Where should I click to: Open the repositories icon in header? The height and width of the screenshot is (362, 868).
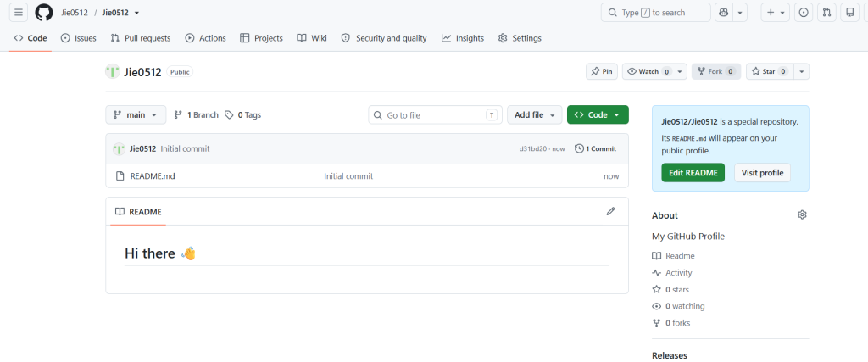pyautogui.click(x=849, y=12)
